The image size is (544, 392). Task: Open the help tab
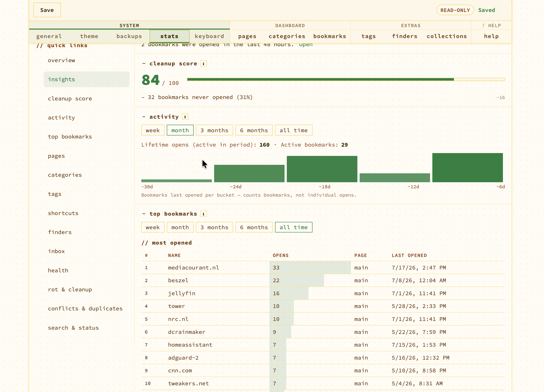coord(491,36)
